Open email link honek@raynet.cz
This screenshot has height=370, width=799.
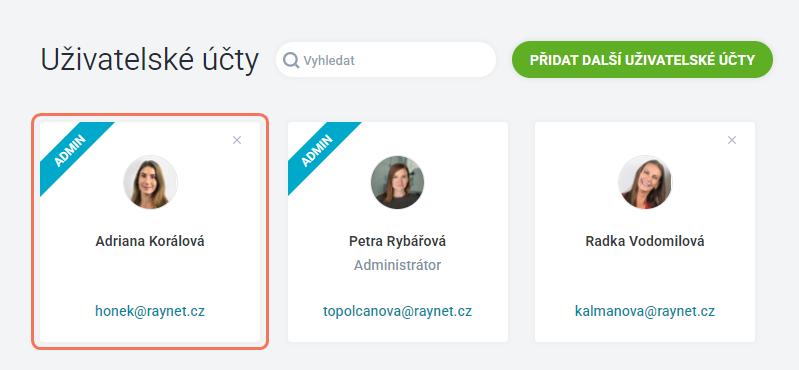tap(150, 311)
